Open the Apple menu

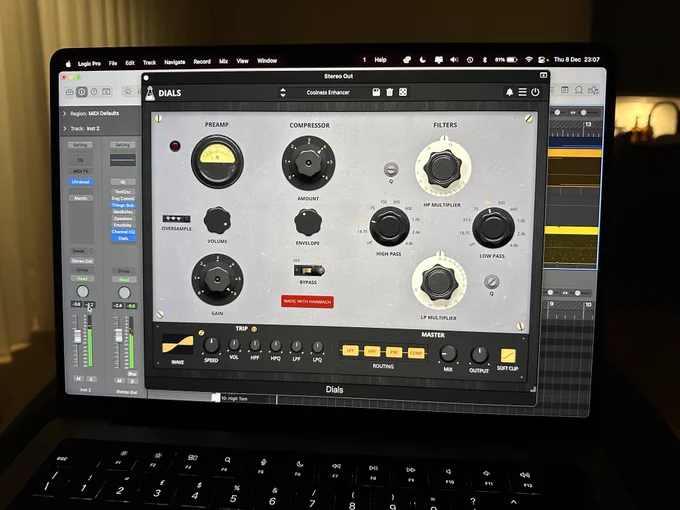68,64
